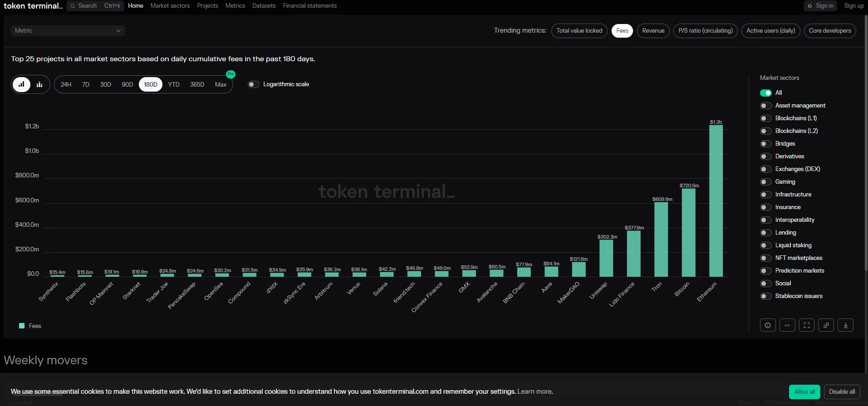This screenshot has width=868, height=406.
Task: Select the 24H time range
Action: [x=66, y=84]
